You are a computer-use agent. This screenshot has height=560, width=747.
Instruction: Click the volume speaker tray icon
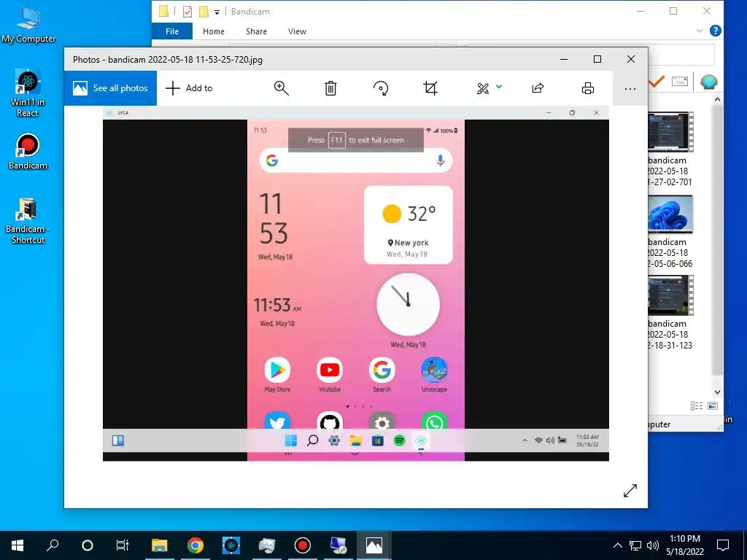click(x=653, y=545)
